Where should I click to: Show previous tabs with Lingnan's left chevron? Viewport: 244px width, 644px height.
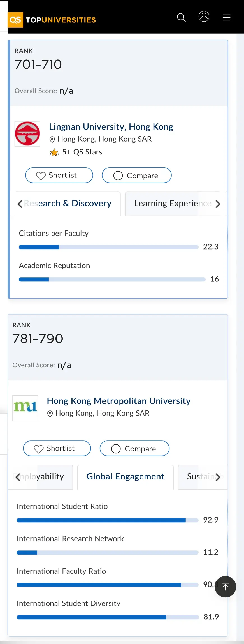[x=20, y=204]
